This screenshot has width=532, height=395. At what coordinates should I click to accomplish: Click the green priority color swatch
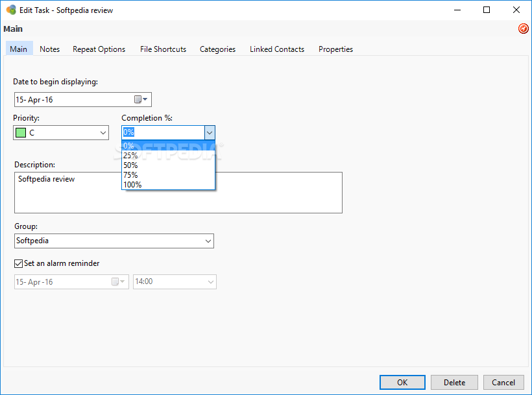(x=21, y=132)
